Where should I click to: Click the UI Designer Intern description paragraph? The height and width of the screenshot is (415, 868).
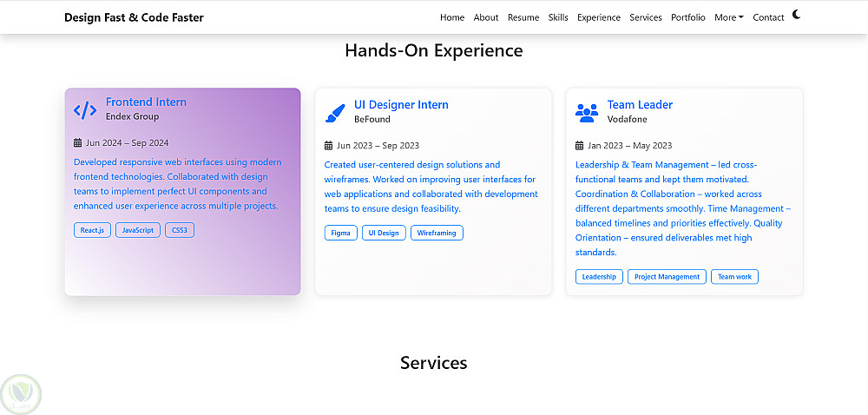pyautogui.click(x=431, y=187)
